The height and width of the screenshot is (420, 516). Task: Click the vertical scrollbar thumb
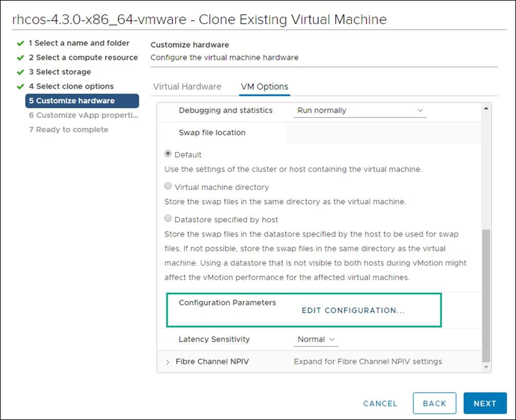coord(486,295)
